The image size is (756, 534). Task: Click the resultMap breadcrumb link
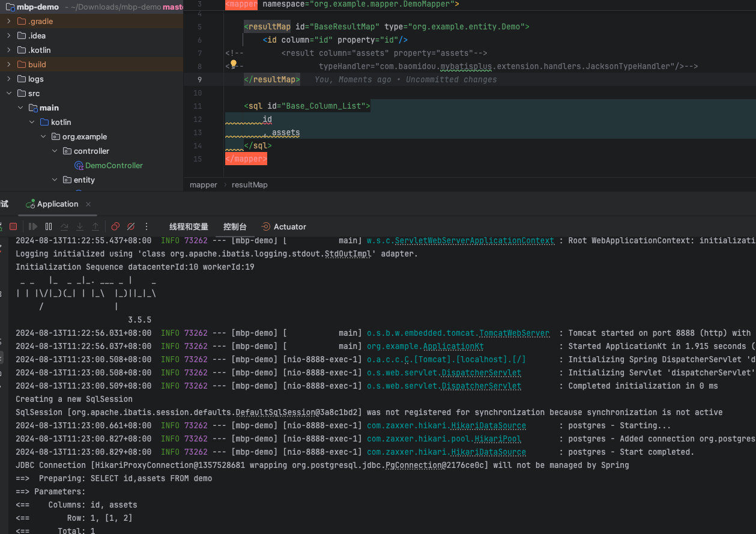pos(249,184)
